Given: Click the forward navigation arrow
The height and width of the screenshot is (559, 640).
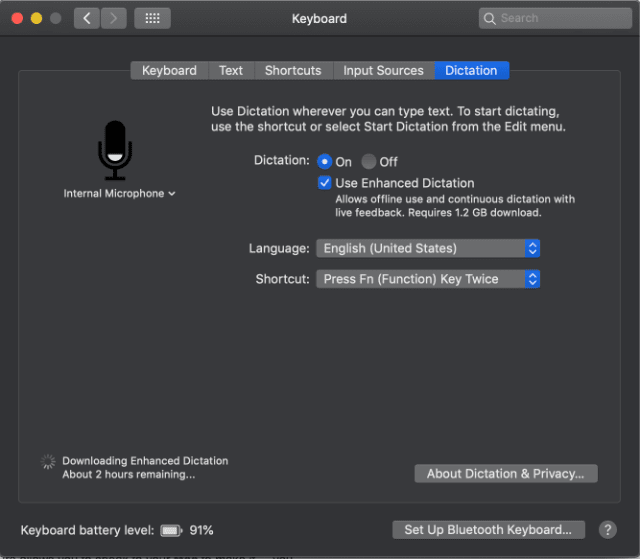Looking at the screenshot, I should 113,18.
